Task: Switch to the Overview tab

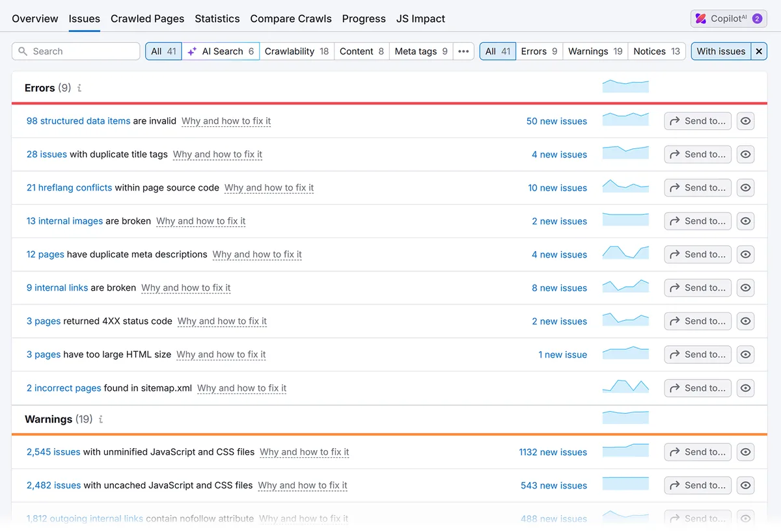Action: tap(35, 19)
